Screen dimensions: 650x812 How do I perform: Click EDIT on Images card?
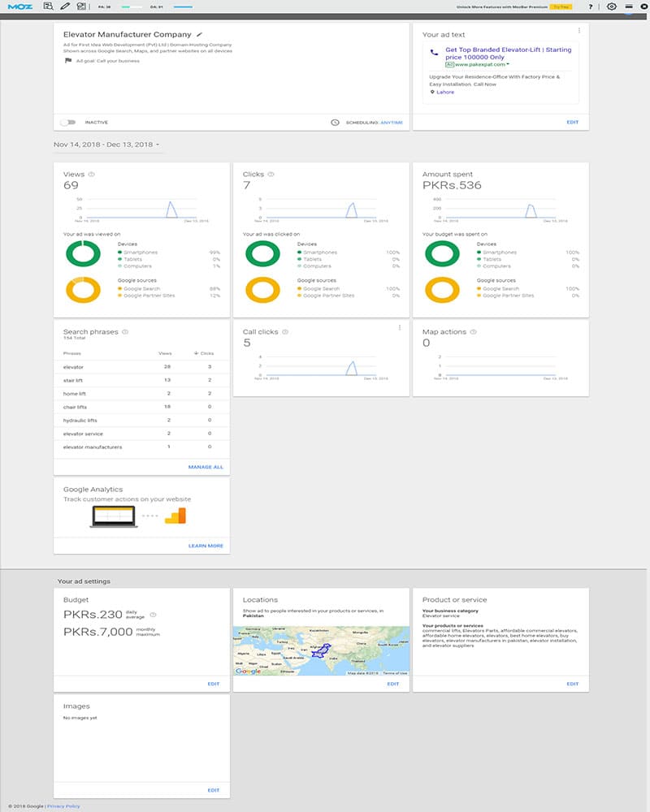pyautogui.click(x=214, y=790)
